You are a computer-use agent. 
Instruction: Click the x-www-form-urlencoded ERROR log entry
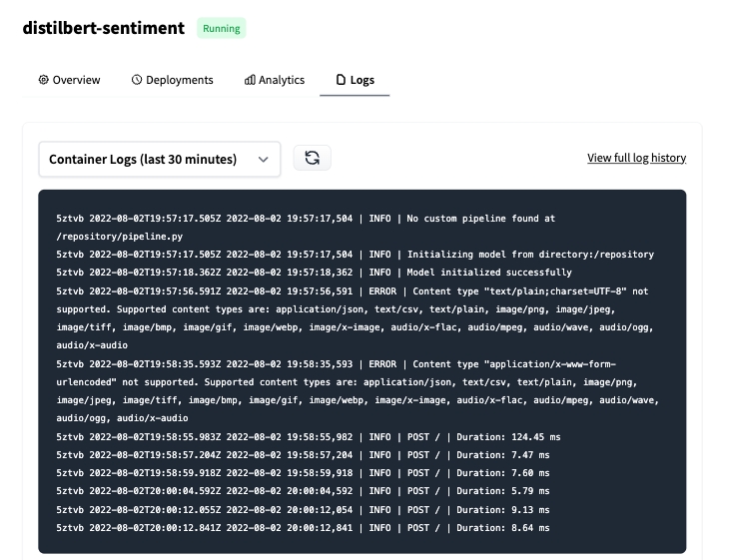(x=355, y=390)
